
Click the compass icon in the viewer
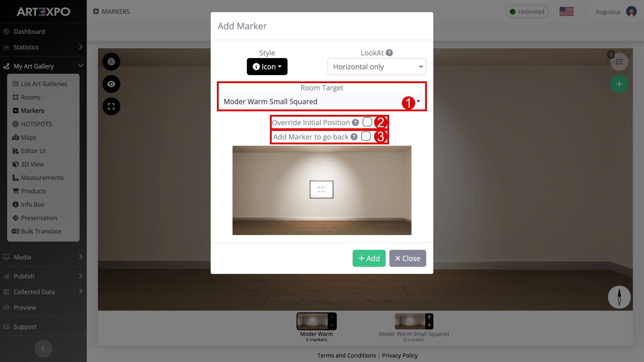619,297
